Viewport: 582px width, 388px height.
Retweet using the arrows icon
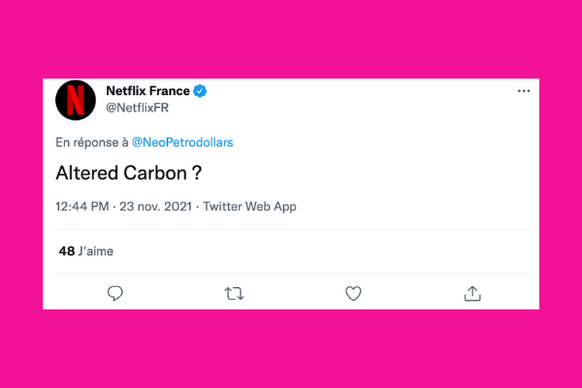234,294
